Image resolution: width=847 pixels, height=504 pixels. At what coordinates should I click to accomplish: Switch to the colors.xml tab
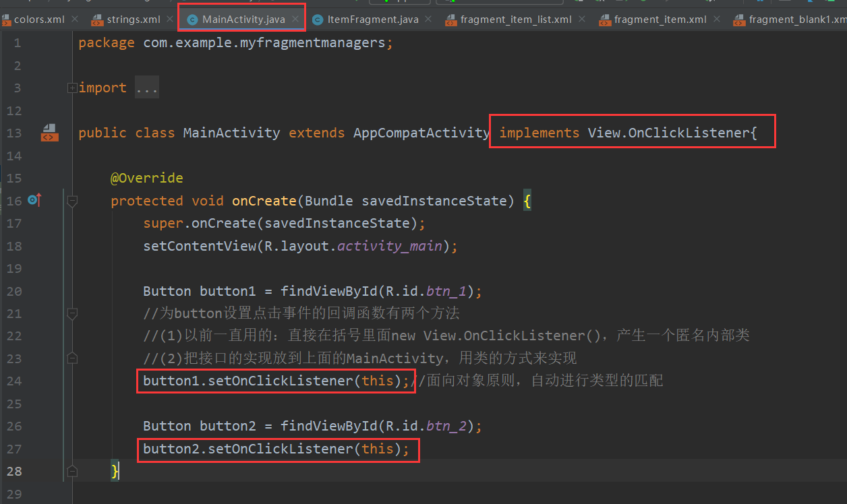pos(39,20)
